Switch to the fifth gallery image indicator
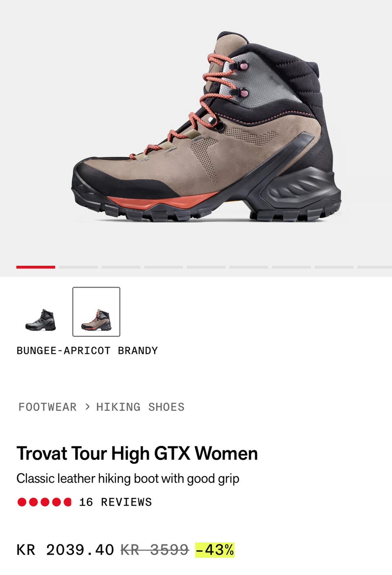The height and width of the screenshot is (575, 392). tap(206, 267)
